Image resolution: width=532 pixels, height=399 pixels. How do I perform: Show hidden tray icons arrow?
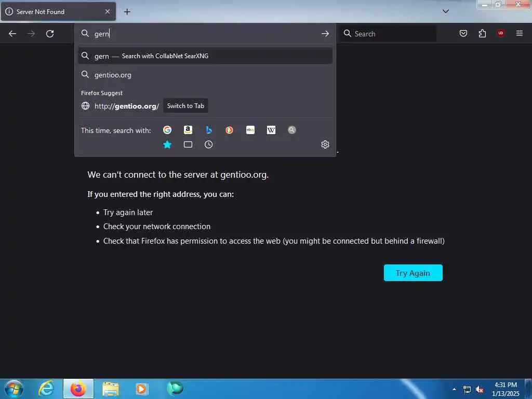(x=454, y=389)
